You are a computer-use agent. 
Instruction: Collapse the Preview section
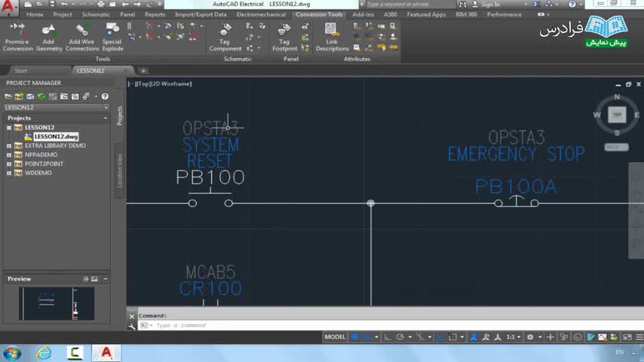point(106,279)
